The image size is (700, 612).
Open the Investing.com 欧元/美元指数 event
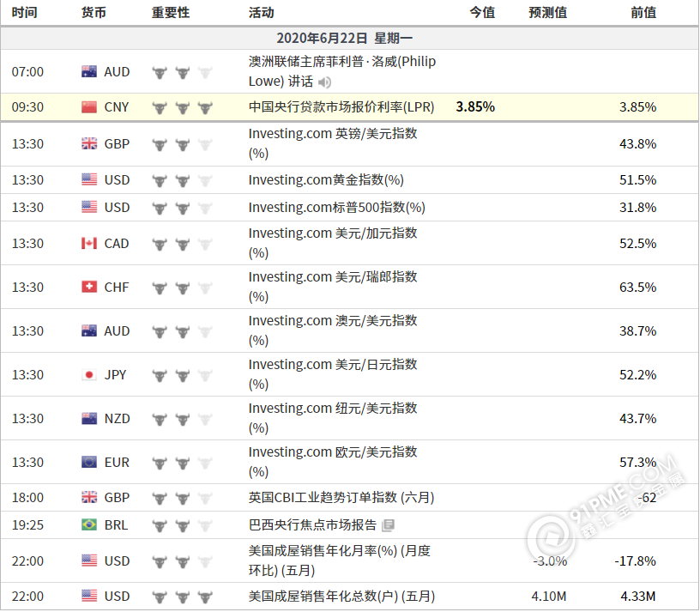333,462
